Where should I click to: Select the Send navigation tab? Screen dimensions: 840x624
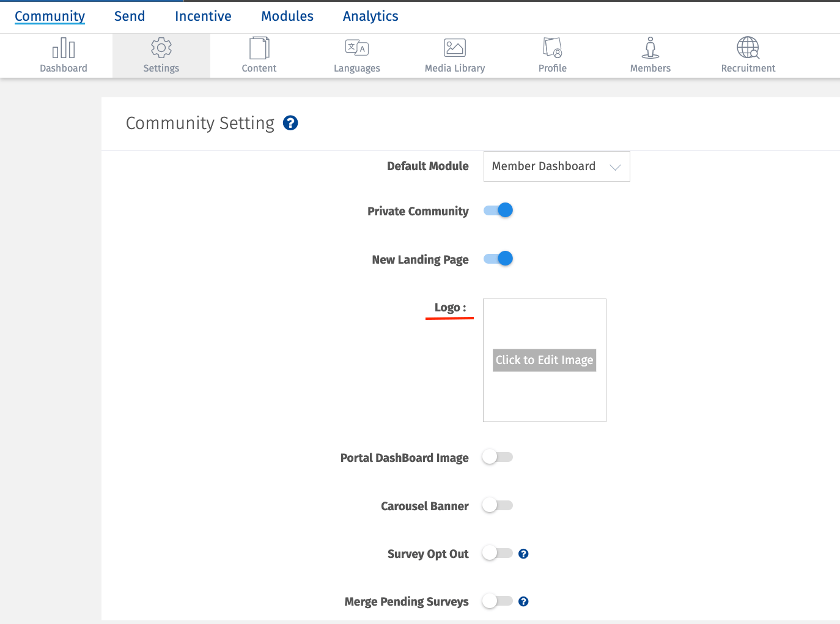(129, 17)
